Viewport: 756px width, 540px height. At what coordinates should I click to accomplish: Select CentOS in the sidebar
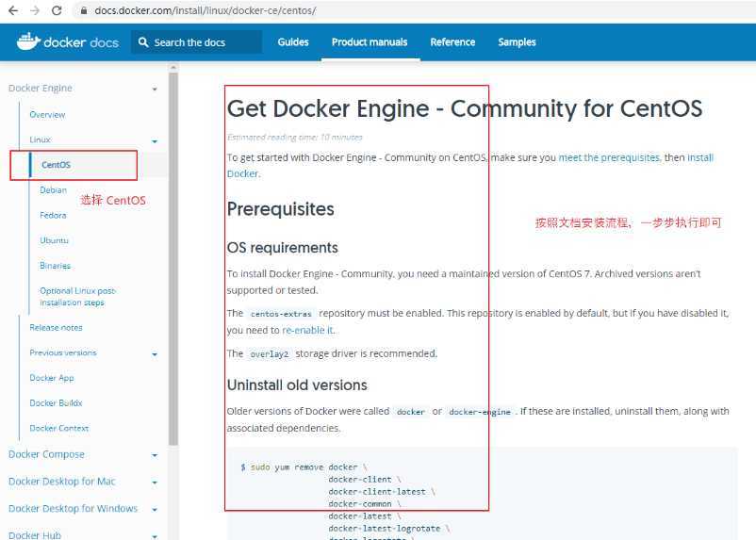pos(56,165)
